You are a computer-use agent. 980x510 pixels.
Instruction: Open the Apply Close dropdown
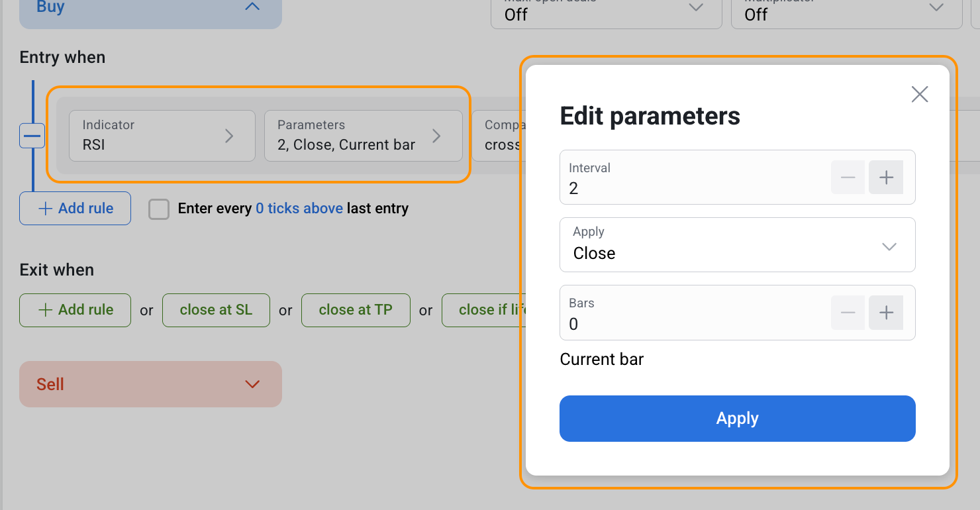point(737,245)
